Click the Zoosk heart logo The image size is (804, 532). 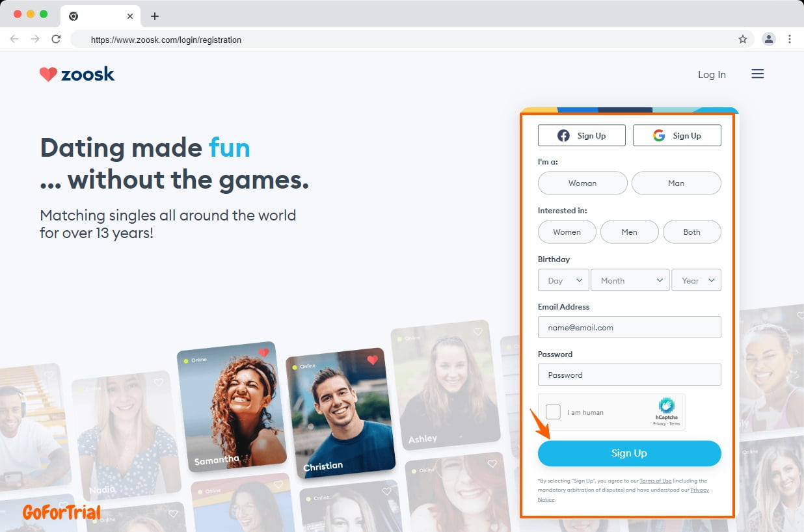(x=48, y=74)
